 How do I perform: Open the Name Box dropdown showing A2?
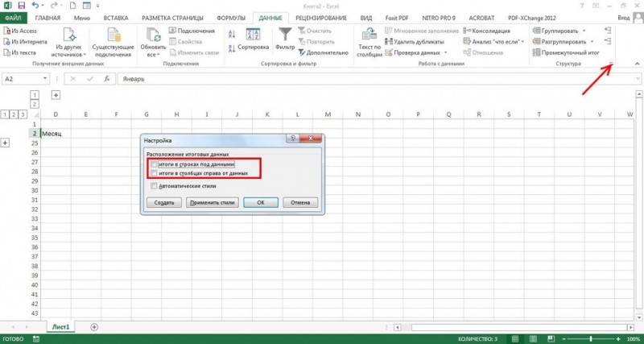click(44, 79)
